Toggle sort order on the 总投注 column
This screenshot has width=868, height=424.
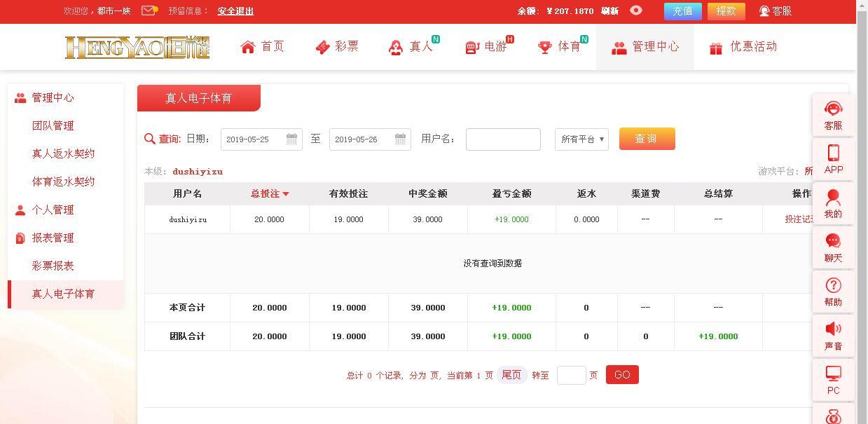(x=270, y=193)
